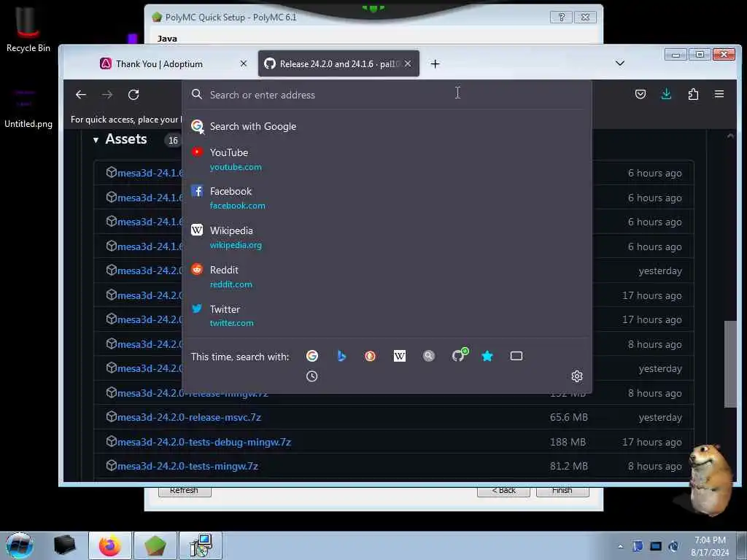Screen dimensions: 747x560
Task: Open the first mesa3d-24.1.6 asset link
Action: point(150,173)
